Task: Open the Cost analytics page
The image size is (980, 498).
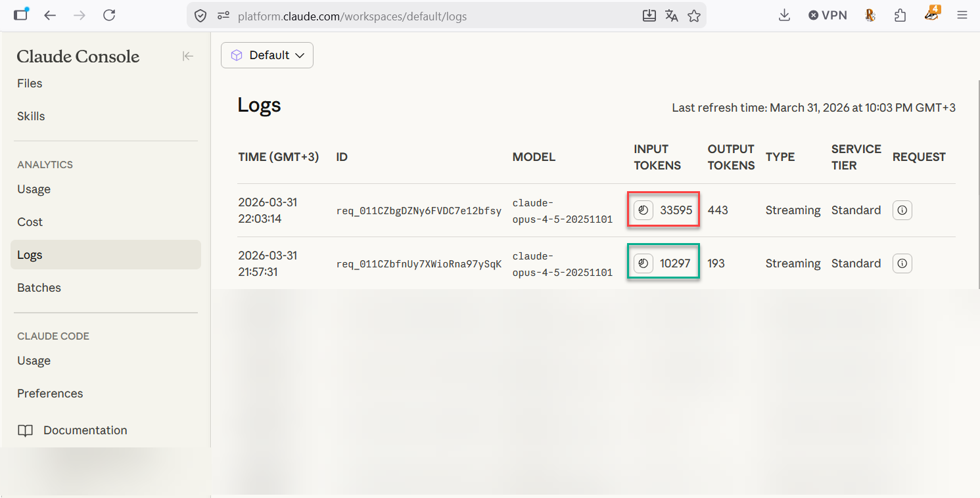Action: pos(30,221)
